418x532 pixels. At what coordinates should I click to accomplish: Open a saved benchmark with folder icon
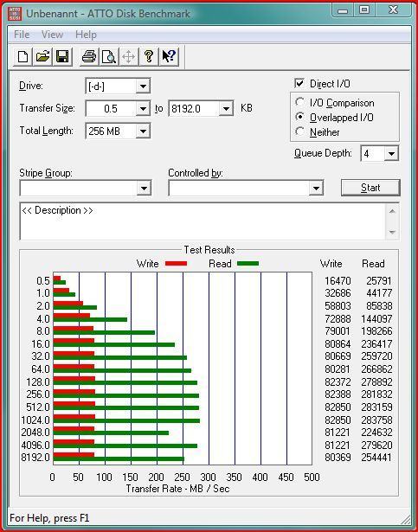click(x=42, y=56)
